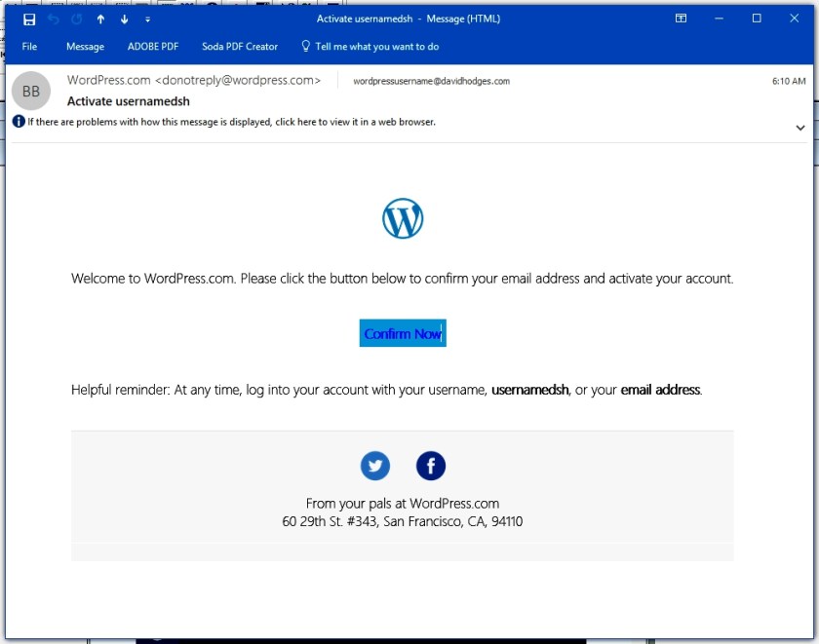Click the Confirm Now button

(402, 332)
